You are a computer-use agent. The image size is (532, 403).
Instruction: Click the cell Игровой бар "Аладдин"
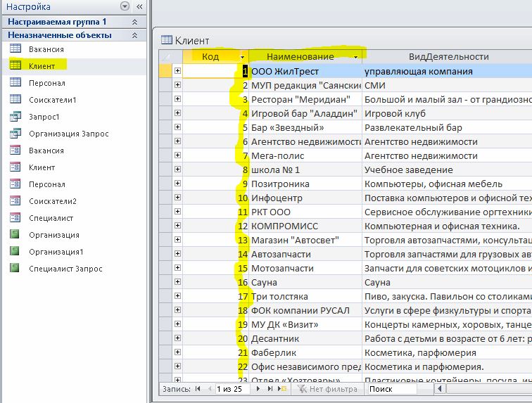(x=305, y=114)
